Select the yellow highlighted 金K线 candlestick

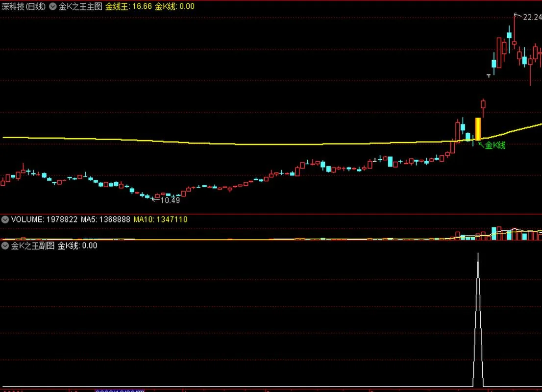click(x=478, y=129)
